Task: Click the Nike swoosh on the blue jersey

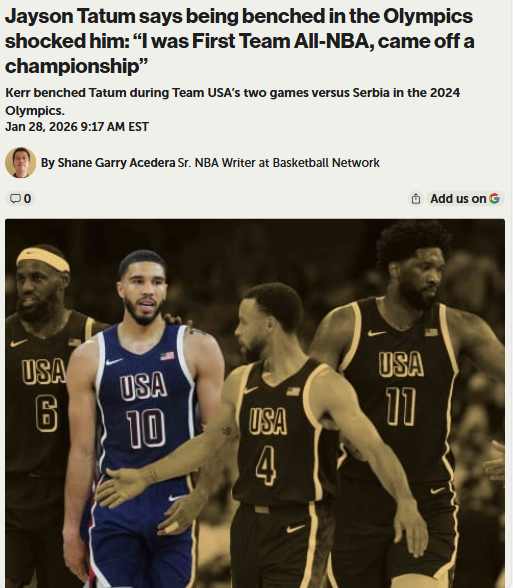Action: 114,362
